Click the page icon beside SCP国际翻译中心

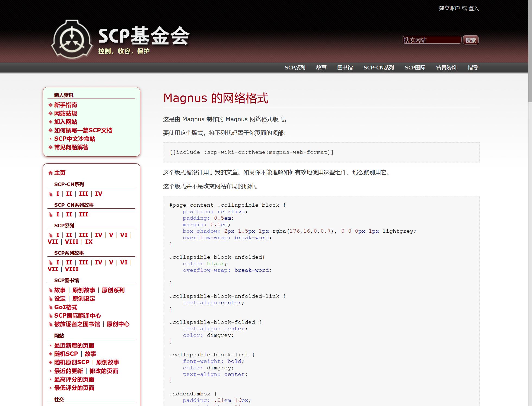50,316
